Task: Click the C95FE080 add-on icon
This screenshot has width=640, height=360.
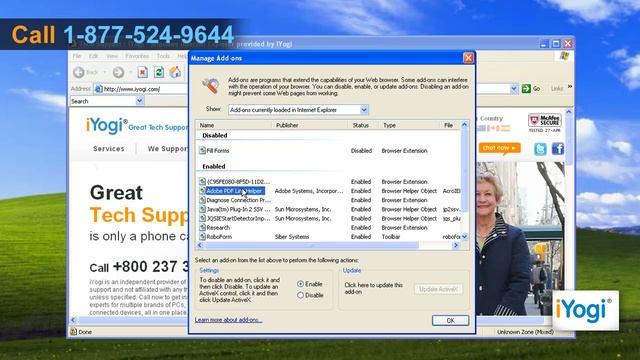Action: pos(202,181)
